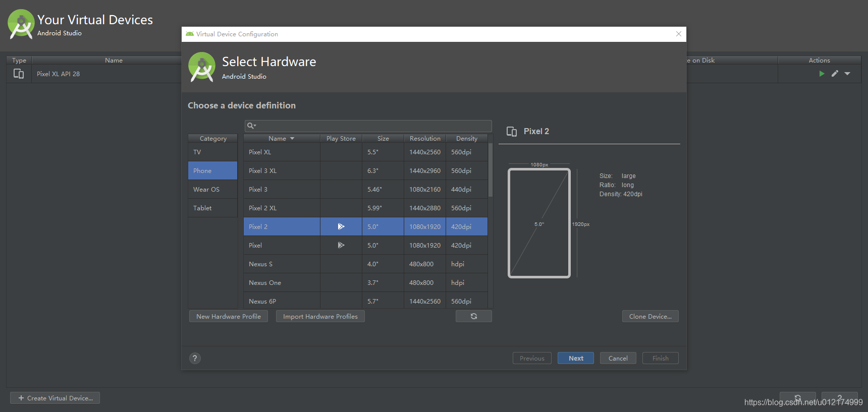Select the Pixel 2 device name
This screenshot has height=412, width=868.
point(258,226)
